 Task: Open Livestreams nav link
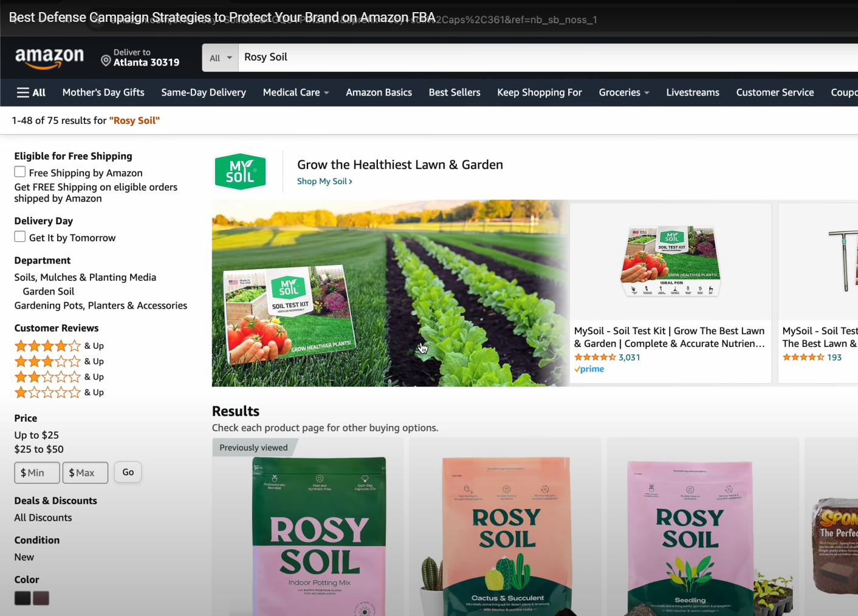693,92
